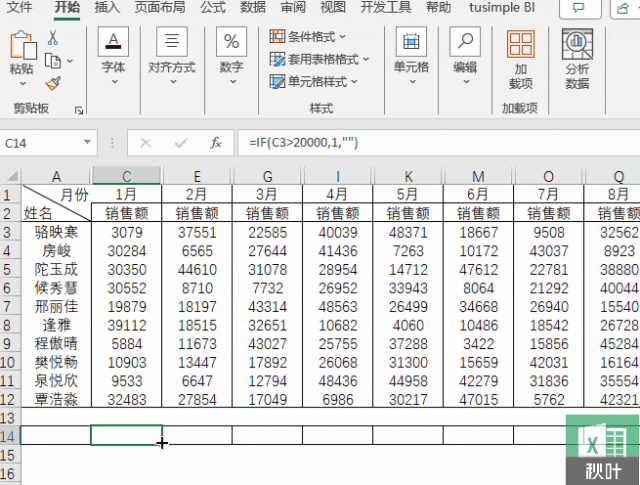
Task: Expand the Copy dropdown arrow
Action: point(70,61)
